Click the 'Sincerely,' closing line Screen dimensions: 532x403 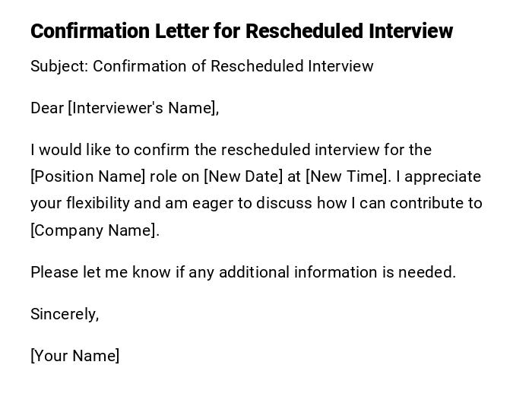tap(65, 314)
